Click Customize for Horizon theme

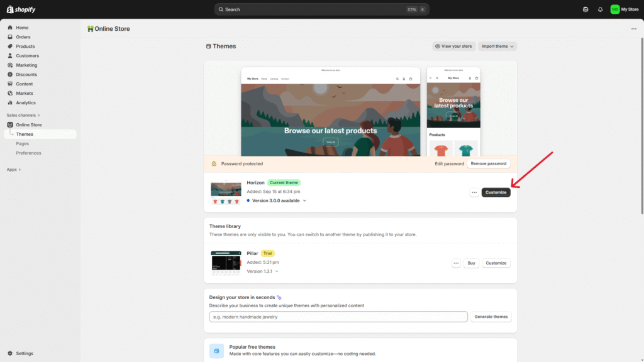tap(496, 192)
